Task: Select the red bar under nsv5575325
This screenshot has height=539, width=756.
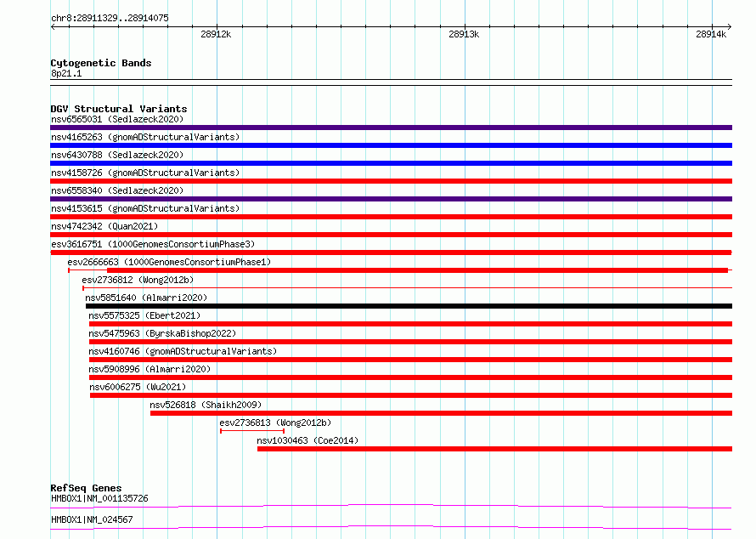Action: coord(411,324)
